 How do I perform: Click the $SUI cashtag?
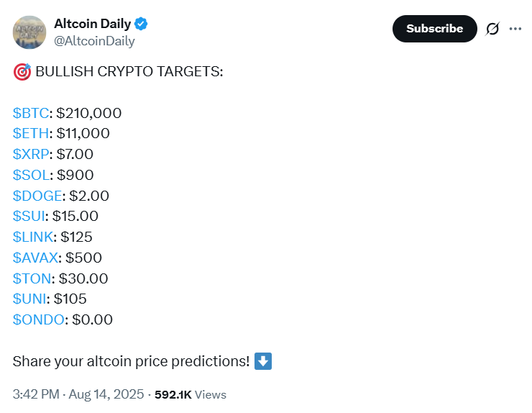(29, 216)
